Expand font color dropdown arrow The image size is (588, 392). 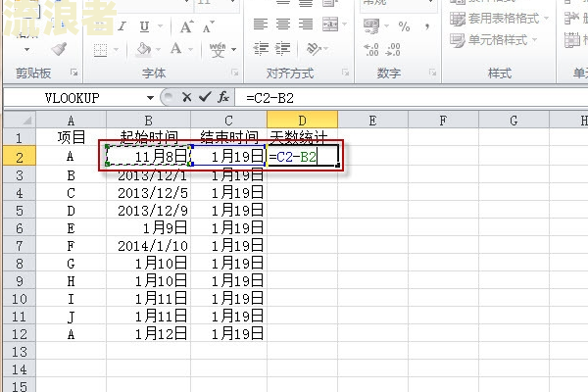[190, 50]
